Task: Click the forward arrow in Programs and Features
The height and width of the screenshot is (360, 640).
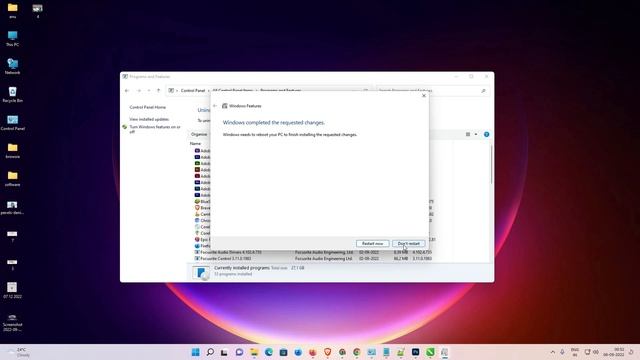Action: [139, 91]
